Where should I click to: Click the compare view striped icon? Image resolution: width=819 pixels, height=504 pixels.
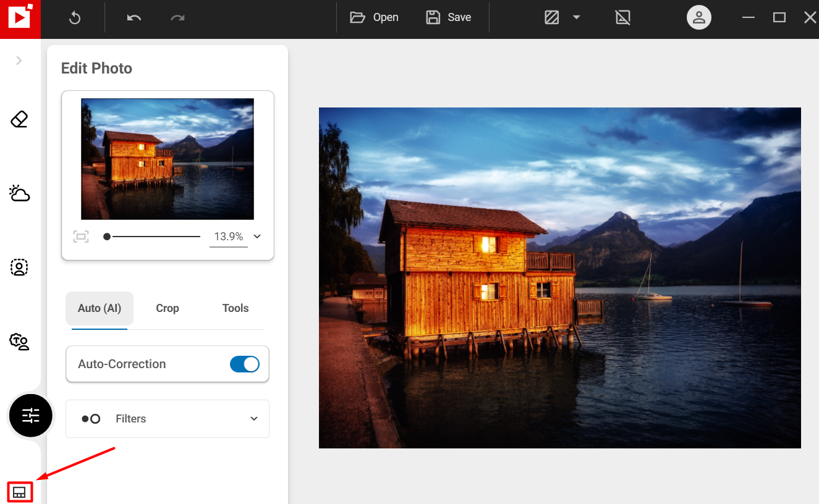click(552, 18)
